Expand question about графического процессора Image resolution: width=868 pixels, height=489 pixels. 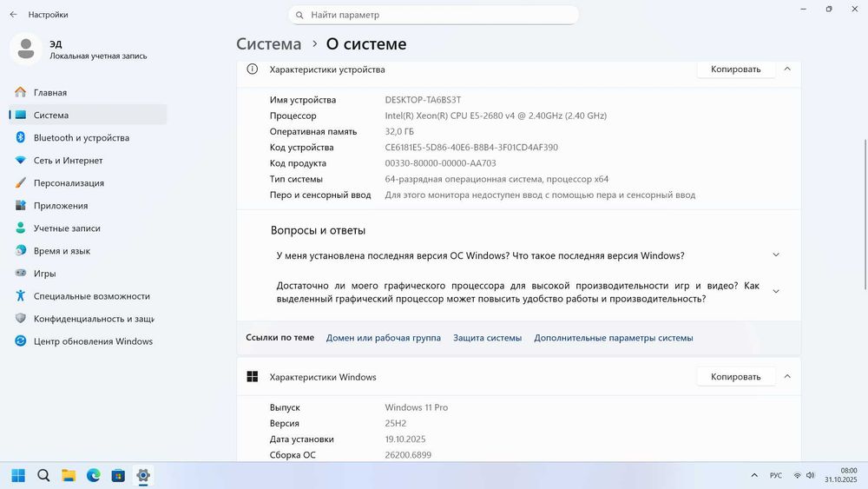click(x=776, y=291)
